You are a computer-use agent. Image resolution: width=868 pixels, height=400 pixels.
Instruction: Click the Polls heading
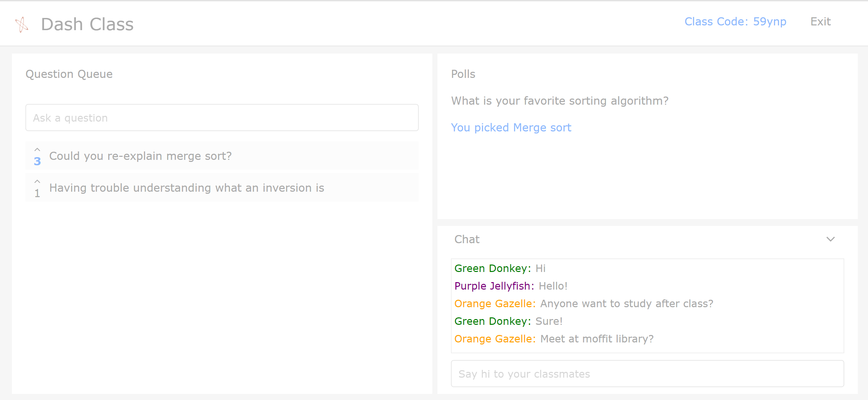point(463,74)
